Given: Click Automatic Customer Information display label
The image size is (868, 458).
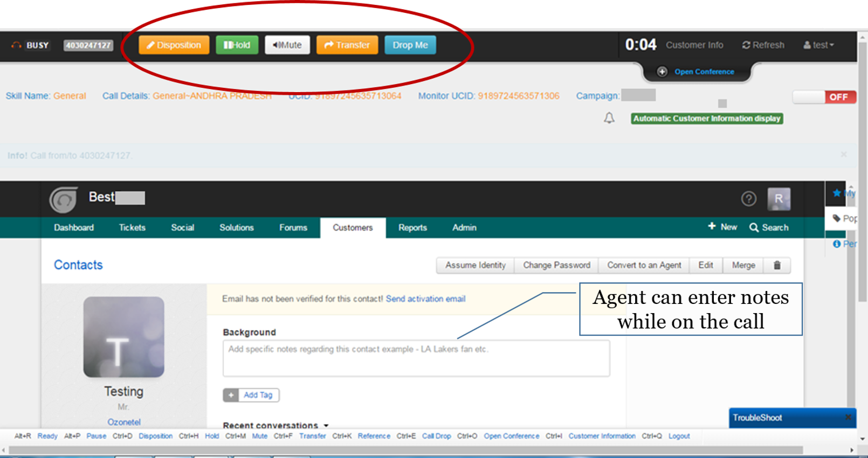Looking at the screenshot, I should [x=707, y=119].
